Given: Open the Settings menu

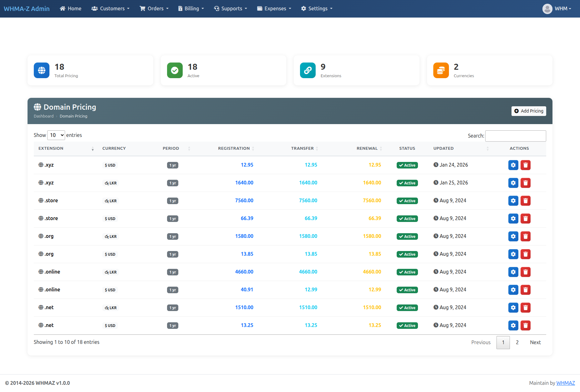Looking at the screenshot, I should pos(317,8).
